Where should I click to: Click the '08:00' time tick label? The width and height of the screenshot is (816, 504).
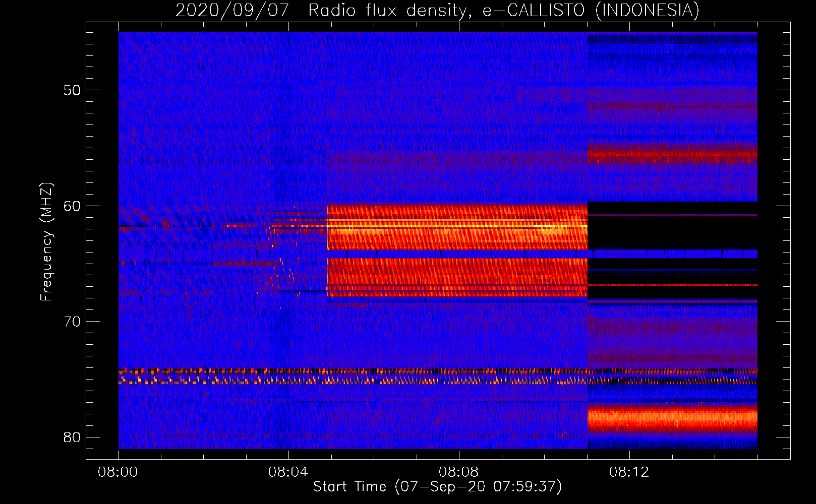[x=118, y=472]
